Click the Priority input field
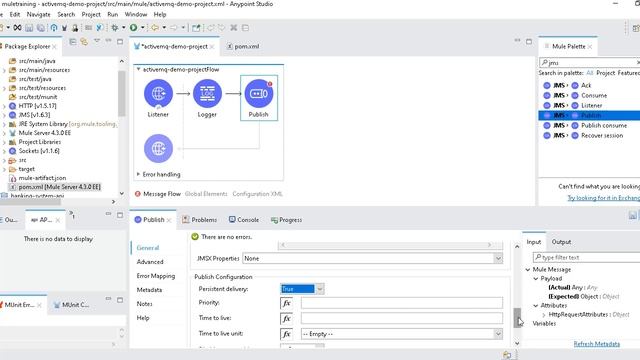The image size is (640, 360). click(x=402, y=303)
